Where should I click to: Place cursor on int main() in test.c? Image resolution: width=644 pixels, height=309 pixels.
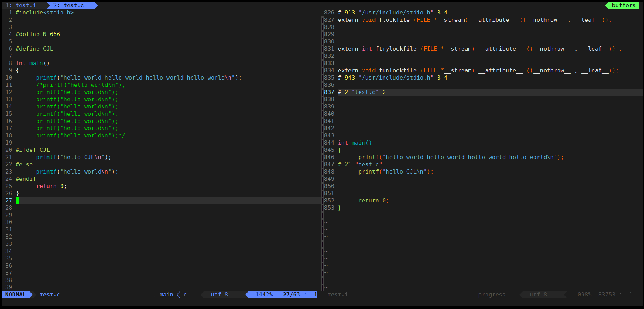pyautogui.click(x=32, y=63)
